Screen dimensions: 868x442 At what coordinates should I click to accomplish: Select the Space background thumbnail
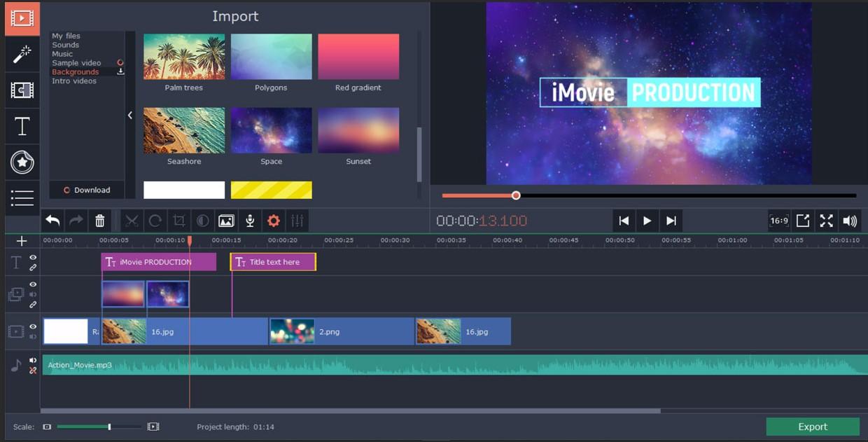tap(271, 130)
